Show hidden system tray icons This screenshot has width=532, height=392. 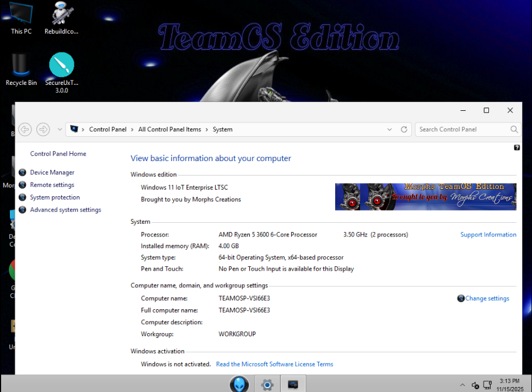(x=462, y=384)
